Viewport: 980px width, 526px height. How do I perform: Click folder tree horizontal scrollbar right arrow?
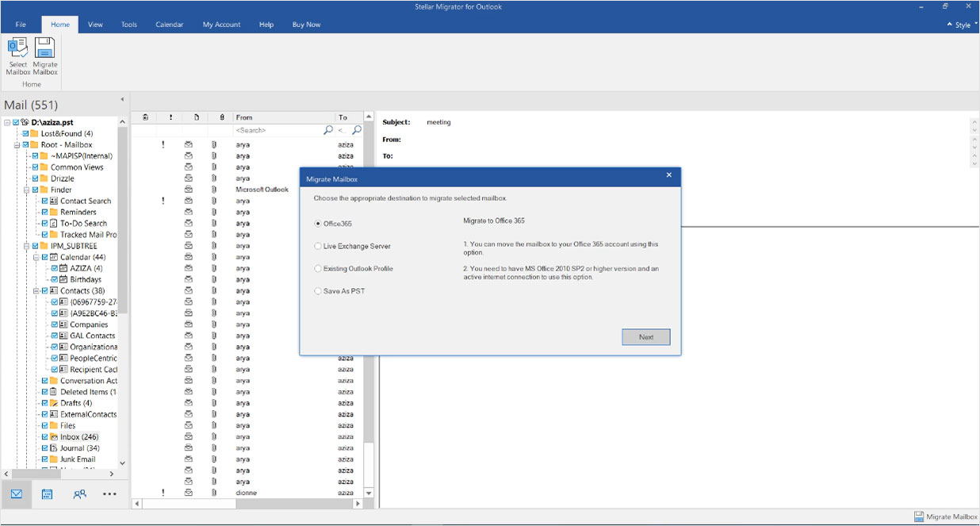pos(112,474)
